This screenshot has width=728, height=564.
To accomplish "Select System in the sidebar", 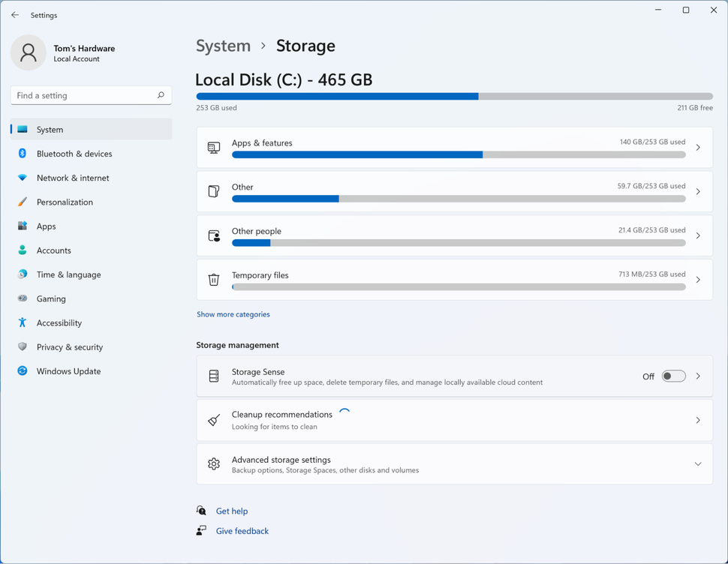I will click(x=49, y=129).
